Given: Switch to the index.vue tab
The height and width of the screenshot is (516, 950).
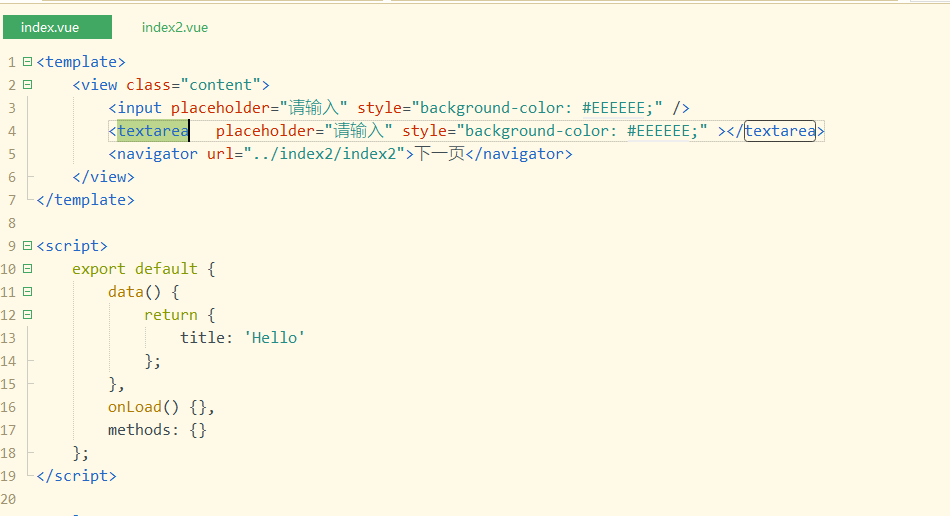Looking at the screenshot, I should [50, 27].
